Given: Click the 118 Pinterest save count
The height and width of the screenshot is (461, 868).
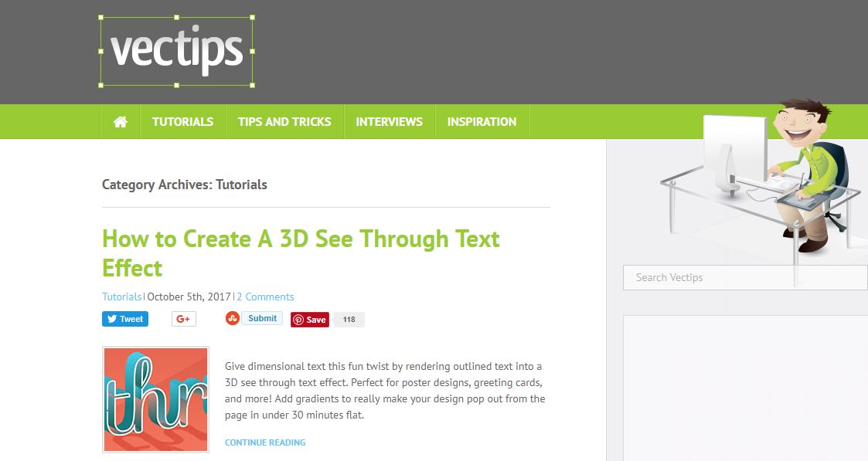Looking at the screenshot, I should [x=349, y=320].
